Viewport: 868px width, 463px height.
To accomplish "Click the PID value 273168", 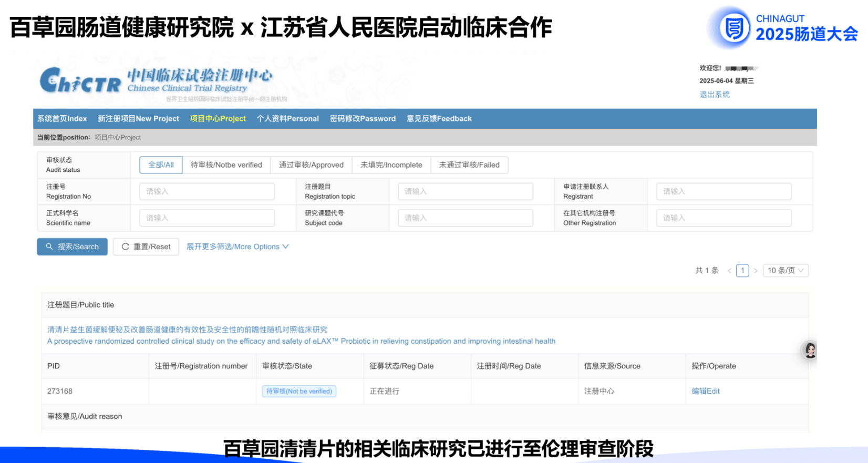I will point(60,391).
